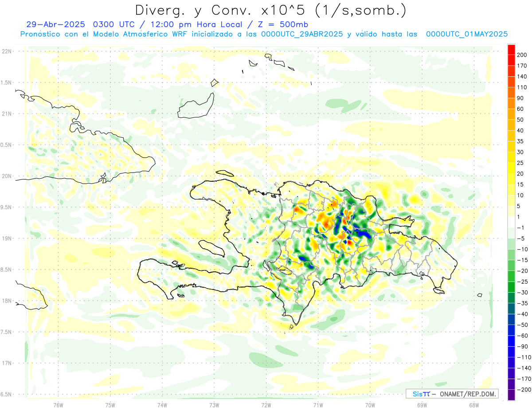Click the 'SisTT - ONAMET/REP.DOM.' credit box
This screenshot has height=411, width=532.
(x=452, y=394)
